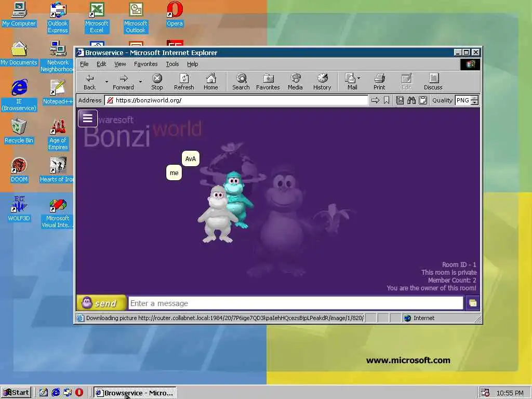Click the Windows flag throbber logo

pos(470,64)
